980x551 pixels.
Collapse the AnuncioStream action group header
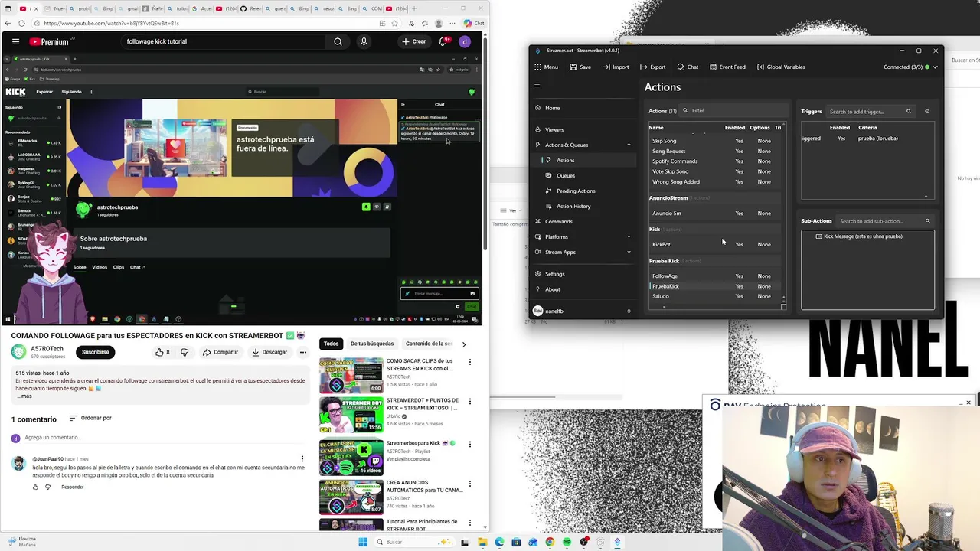tap(714, 197)
